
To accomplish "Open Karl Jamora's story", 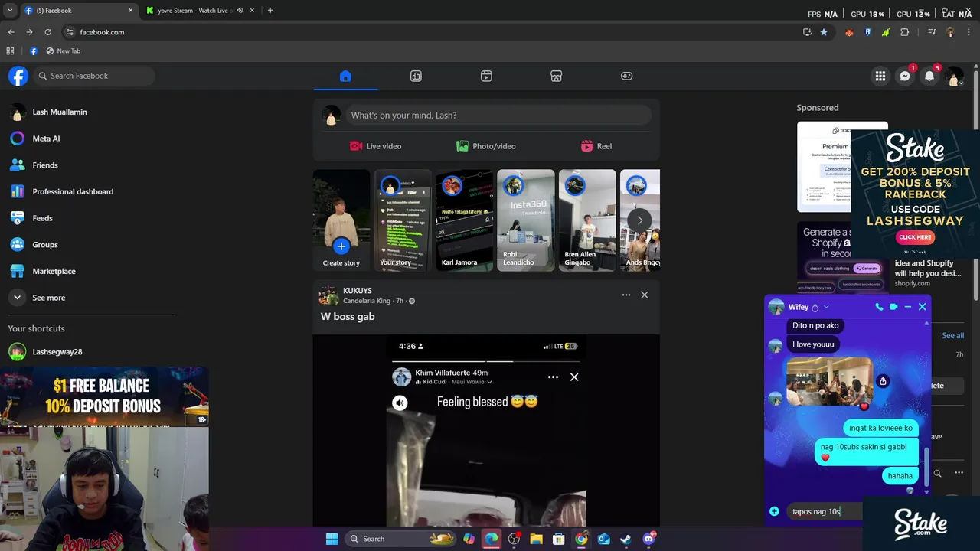I will pos(465,220).
